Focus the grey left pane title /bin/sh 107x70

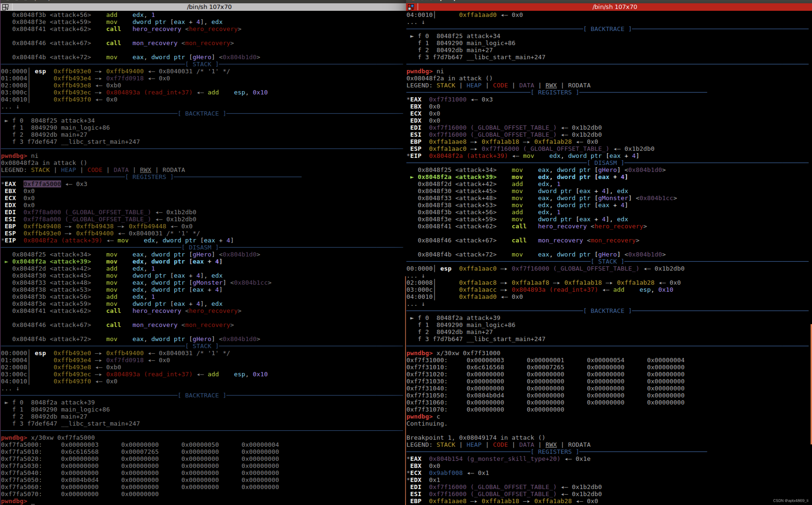pyautogui.click(x=209, y=7)
